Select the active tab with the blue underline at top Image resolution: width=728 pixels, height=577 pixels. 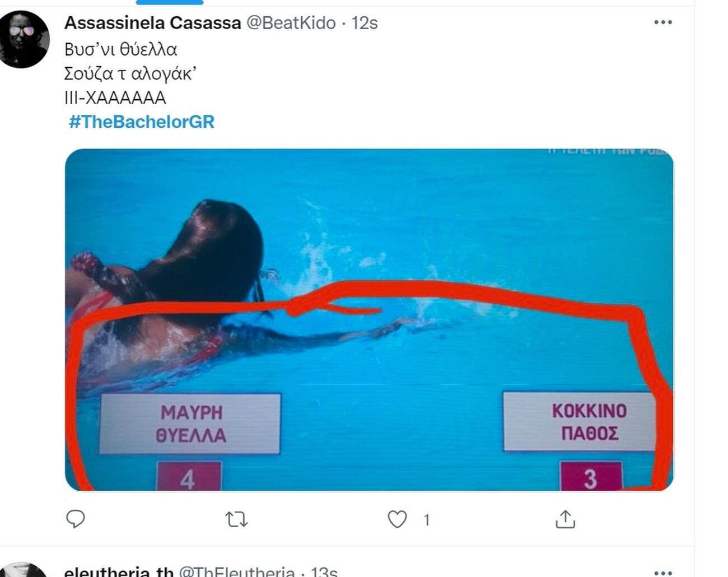pos(170,2)
